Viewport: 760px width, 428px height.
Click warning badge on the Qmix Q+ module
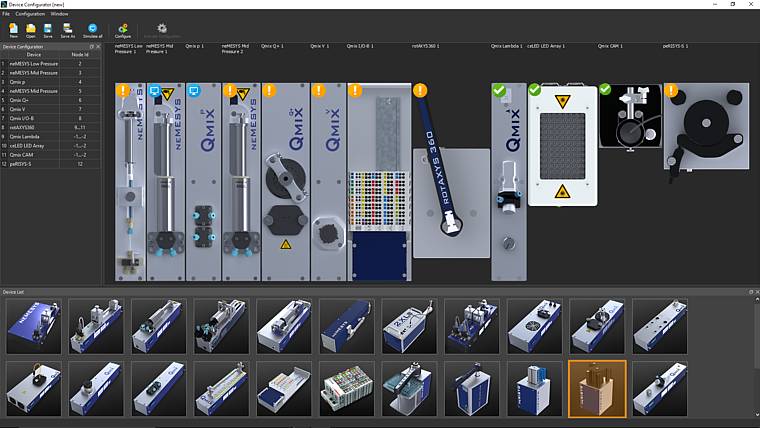click(x=269, y=90)
